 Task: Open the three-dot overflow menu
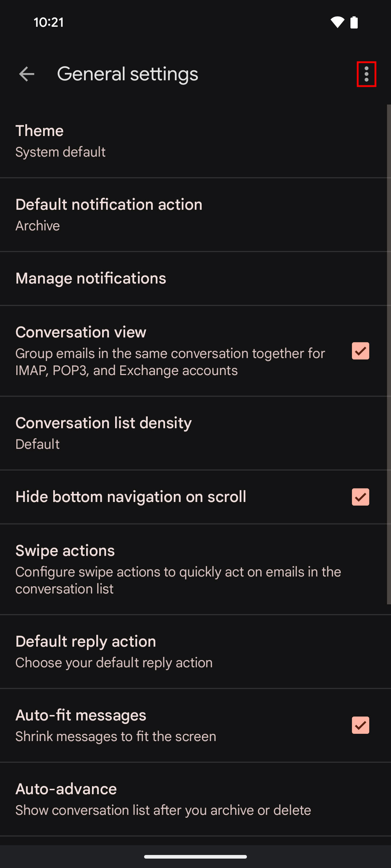pyautogui.click(x=366, y=74)
